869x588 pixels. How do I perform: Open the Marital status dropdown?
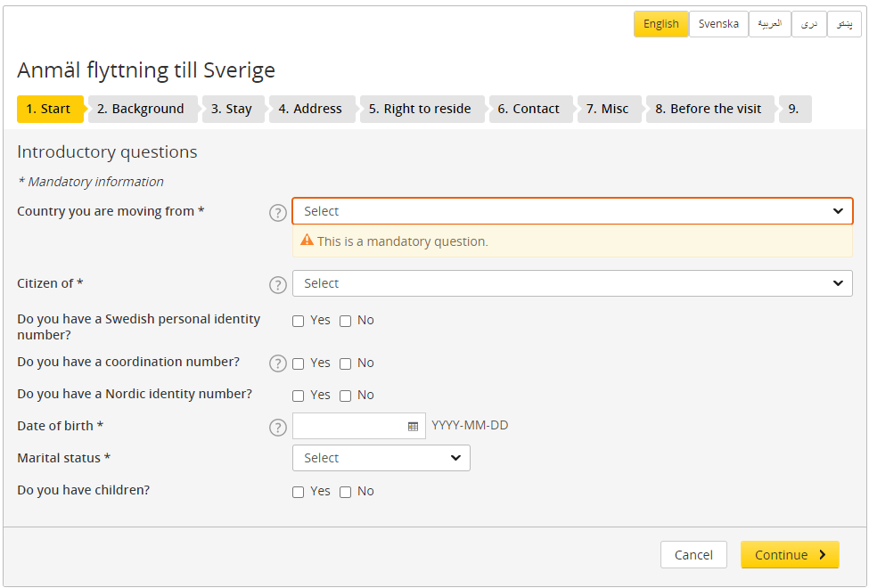pos(381,458)
